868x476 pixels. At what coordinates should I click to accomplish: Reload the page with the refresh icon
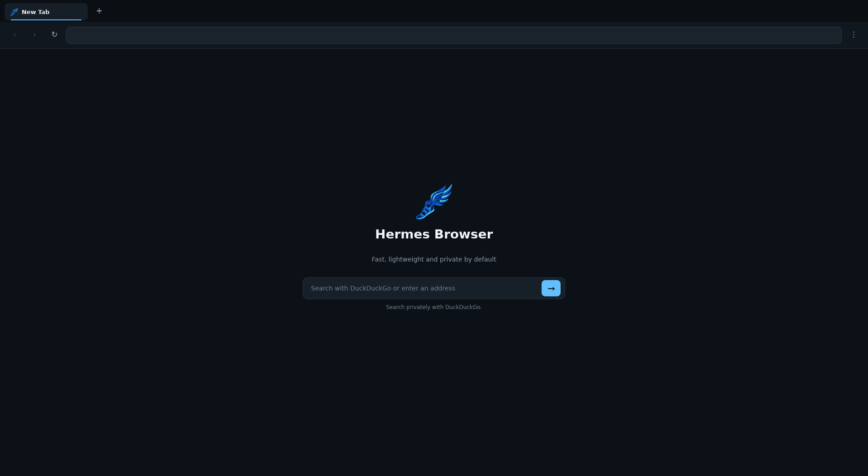tap(54, 35)
